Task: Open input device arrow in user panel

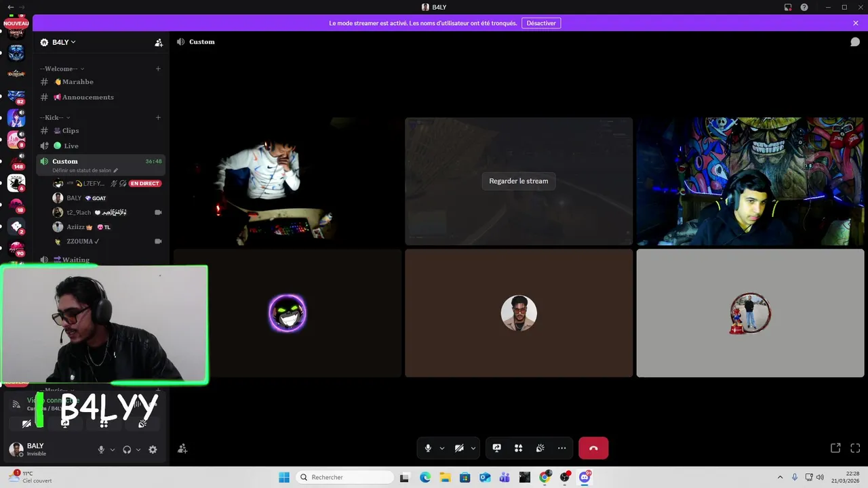Action: pyautogui.click(x=113, y=449)
